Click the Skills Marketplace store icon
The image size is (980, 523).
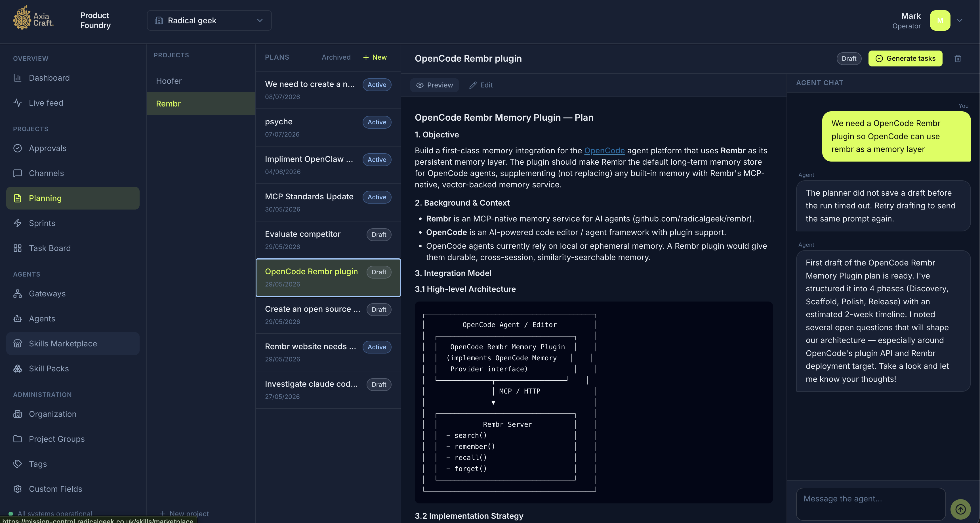coord(18,343)
